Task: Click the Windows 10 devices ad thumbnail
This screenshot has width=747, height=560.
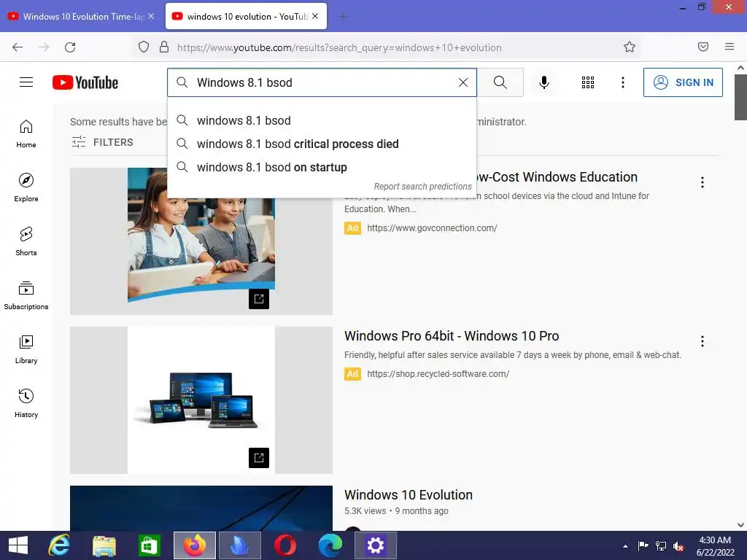Action: point(201,400)
